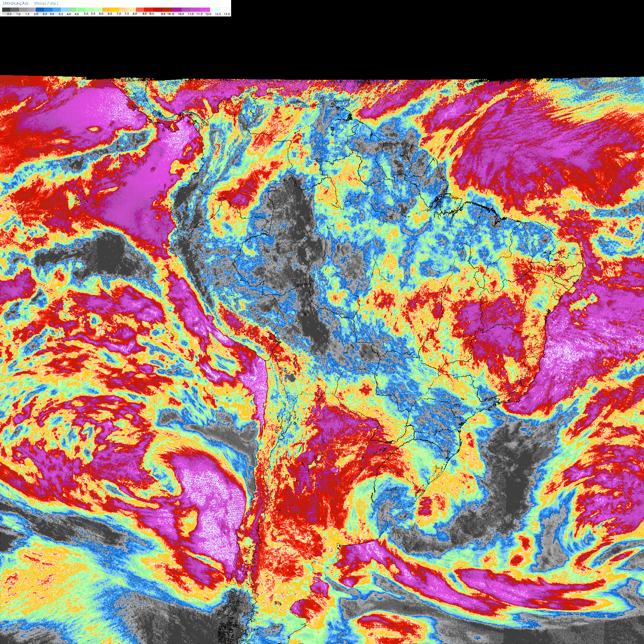Click the '3.0' scale value
Viewport: 644px width, 644px height.
52,14
